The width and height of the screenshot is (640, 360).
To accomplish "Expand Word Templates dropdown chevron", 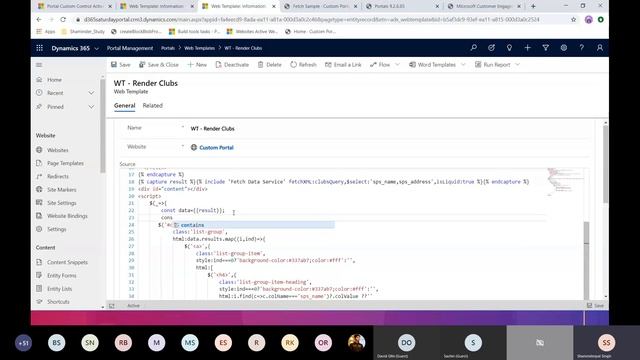I will [x=463, y=64].
